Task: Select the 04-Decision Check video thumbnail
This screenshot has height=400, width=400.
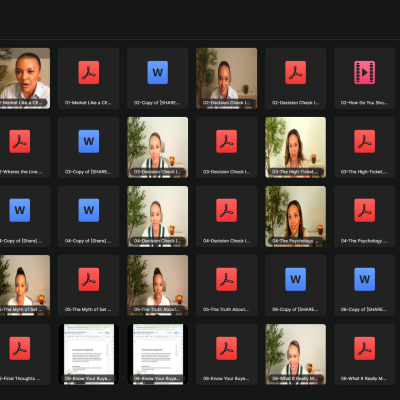Action: 158,216
